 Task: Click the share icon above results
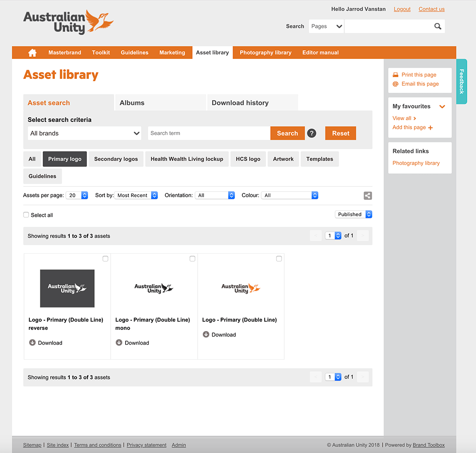(x=368, y=196)
